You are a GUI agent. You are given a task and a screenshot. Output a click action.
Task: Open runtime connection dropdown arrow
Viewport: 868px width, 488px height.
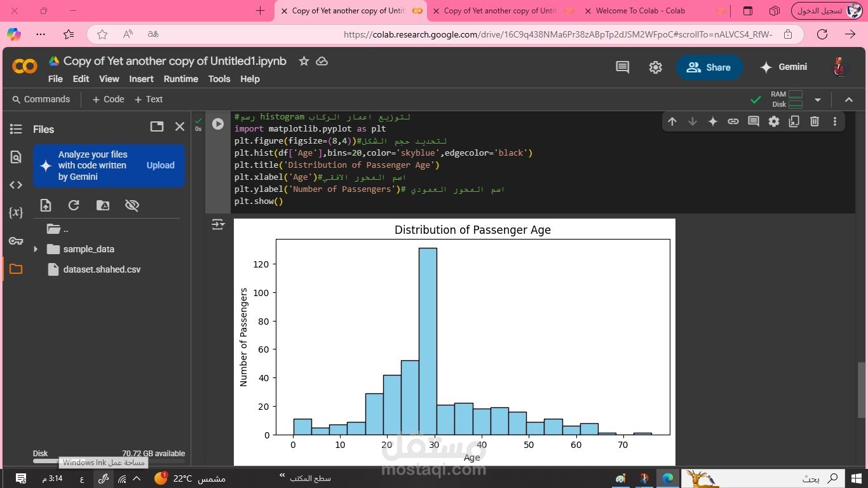818,100
